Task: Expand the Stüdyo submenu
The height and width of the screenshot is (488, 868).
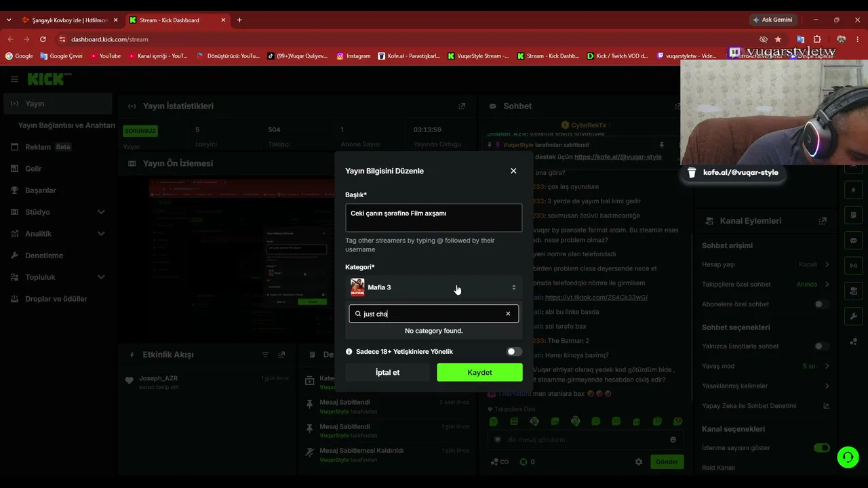Action: [58, 212]
